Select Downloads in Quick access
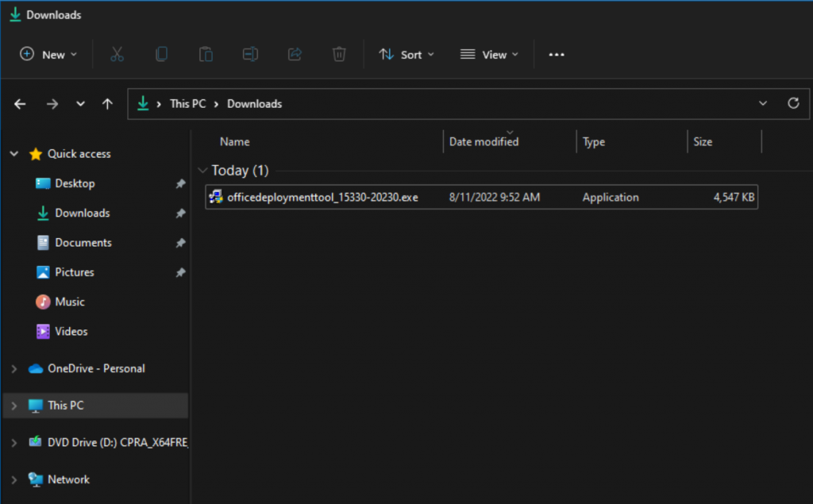813x504 pixels. click(82, 214)
